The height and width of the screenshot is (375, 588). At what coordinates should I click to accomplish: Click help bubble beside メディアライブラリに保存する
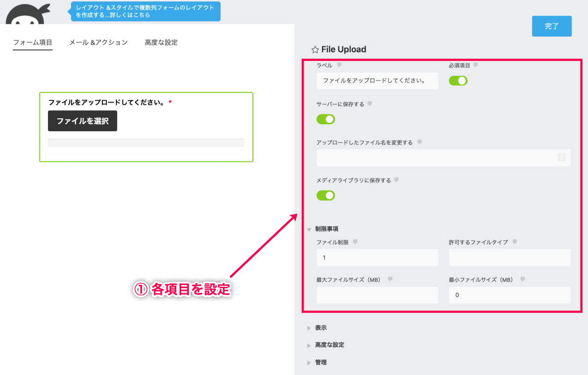[396, 180]
